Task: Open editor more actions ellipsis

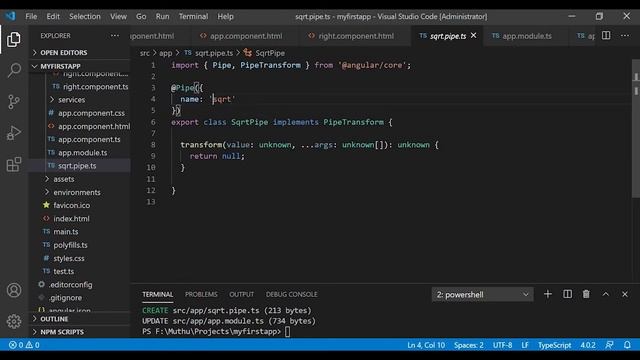Action: [x=625, y=36]
